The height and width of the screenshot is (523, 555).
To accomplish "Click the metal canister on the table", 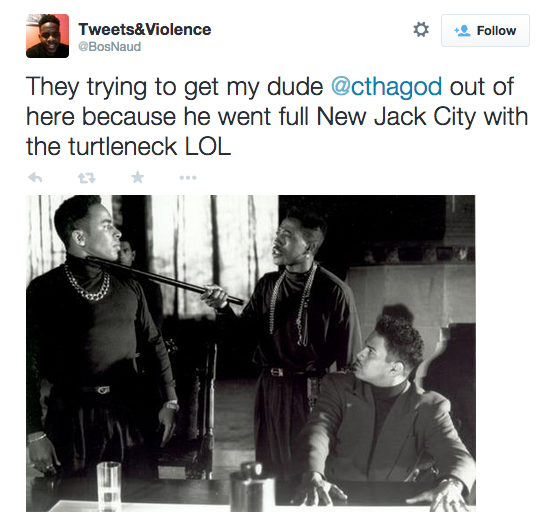I will coord(252,487).
